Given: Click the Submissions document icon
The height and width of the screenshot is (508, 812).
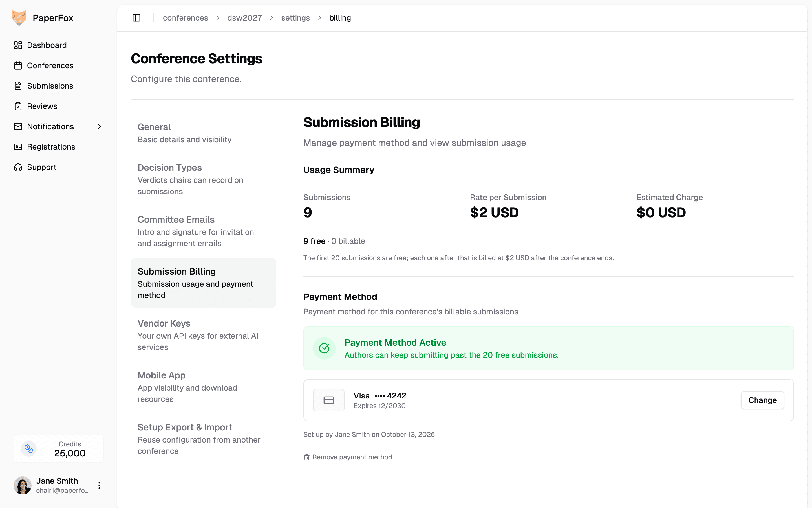Looking at the screenshot, I should pos(18,86).
